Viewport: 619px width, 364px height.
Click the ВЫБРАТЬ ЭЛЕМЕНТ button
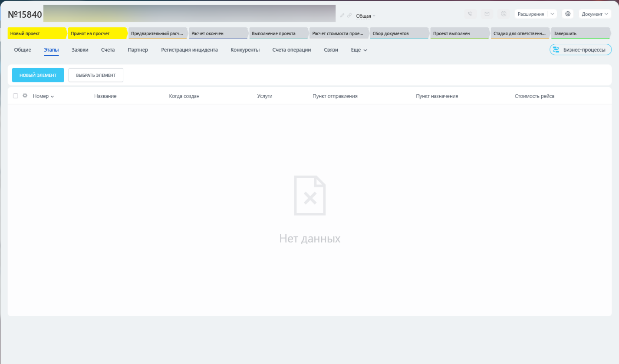(x=96, y=75)
